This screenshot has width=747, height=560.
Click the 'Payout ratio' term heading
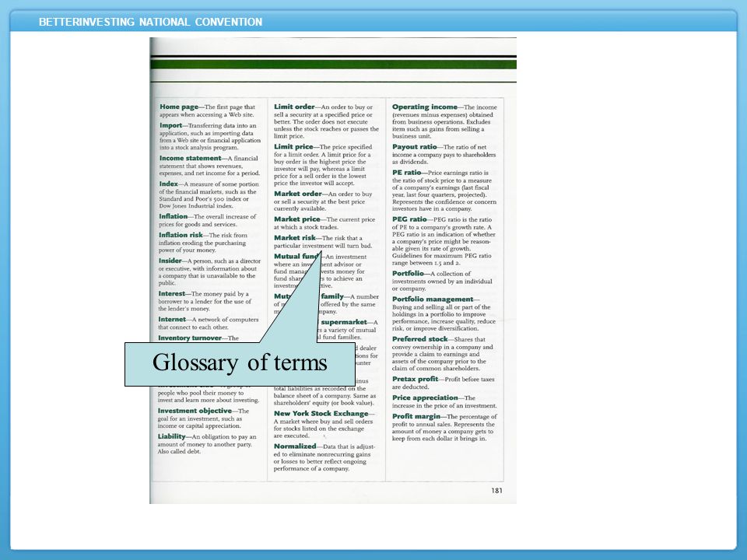tap(415, 147)
